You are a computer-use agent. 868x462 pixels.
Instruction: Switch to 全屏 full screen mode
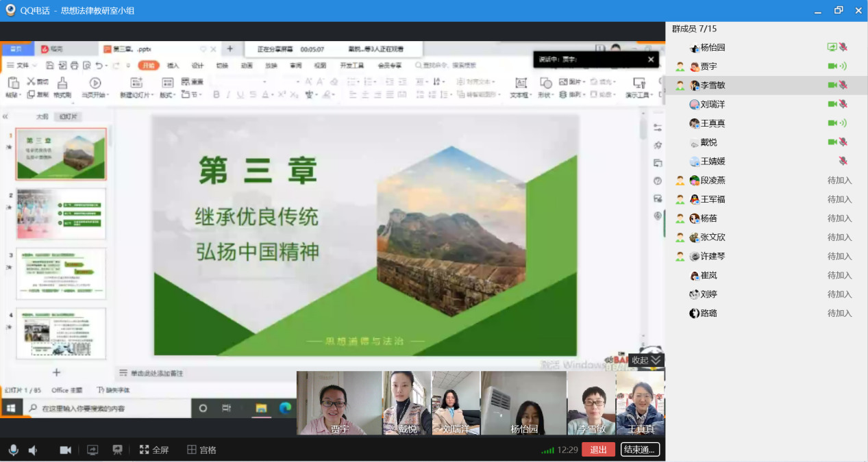click(154, 450)
